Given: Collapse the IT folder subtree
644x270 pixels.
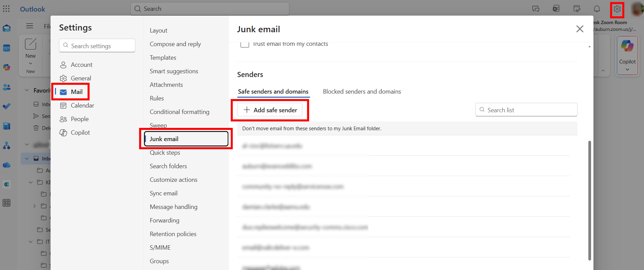Looking at the screenshot, I should point(31,242).
